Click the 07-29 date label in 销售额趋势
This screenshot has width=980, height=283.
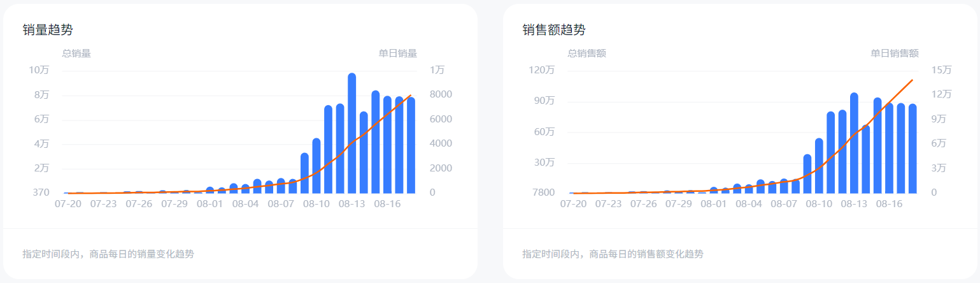click(x=679, y=205)
